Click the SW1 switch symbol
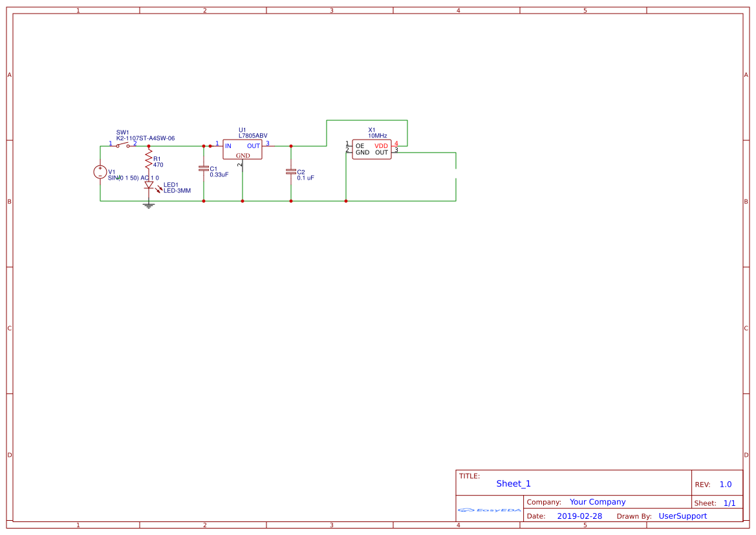This screenshot has width=756, height=535. pos(123,145)
